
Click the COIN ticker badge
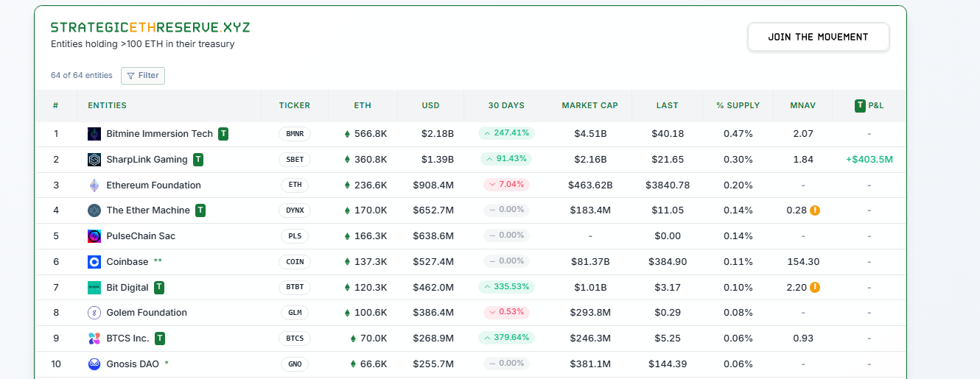coord(295,262)
